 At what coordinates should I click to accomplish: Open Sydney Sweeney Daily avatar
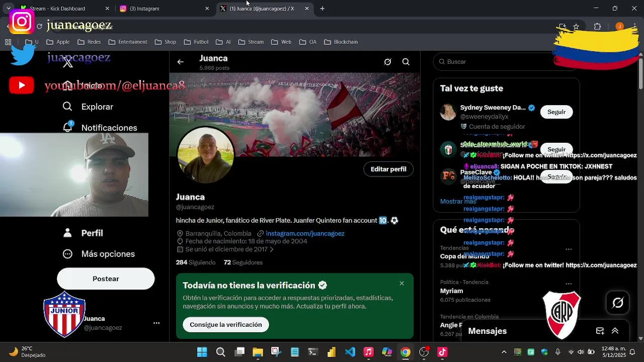pos(448,112)
